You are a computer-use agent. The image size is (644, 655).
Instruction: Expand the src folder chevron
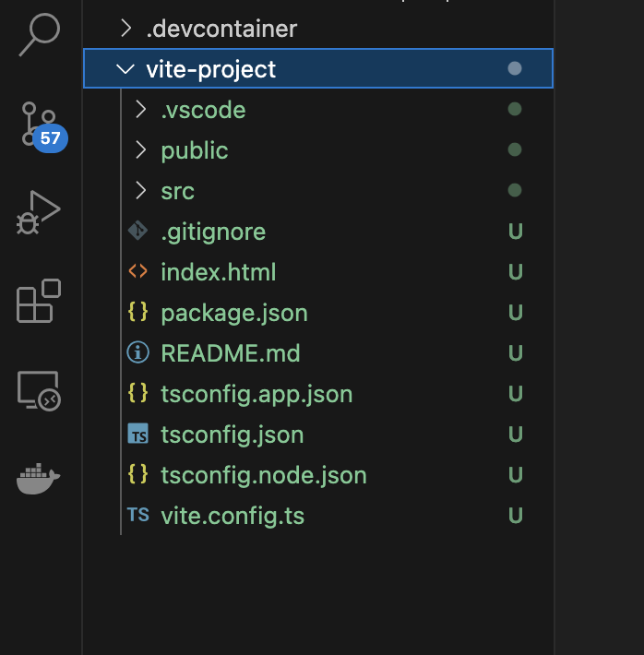point(141,190)
